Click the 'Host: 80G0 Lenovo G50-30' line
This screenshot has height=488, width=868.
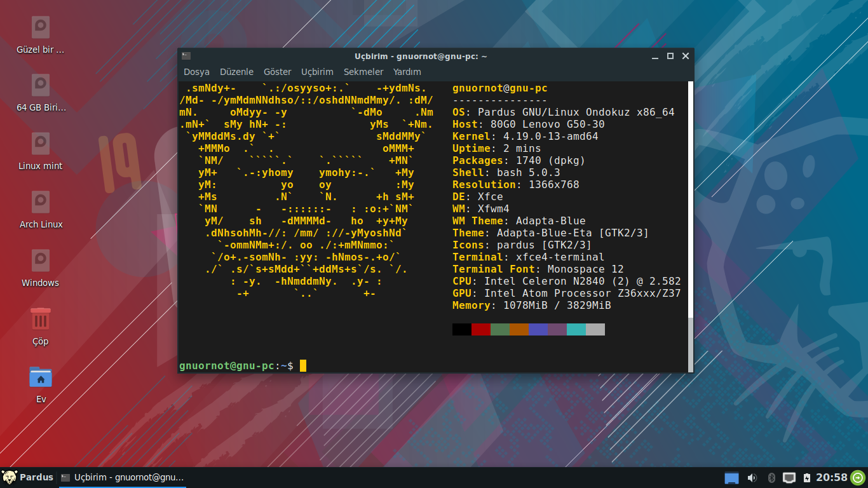pos(529,125)
